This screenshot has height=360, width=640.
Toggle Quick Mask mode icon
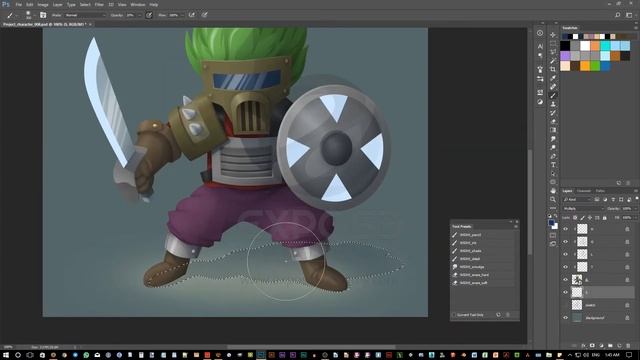(x=553, y=235)
